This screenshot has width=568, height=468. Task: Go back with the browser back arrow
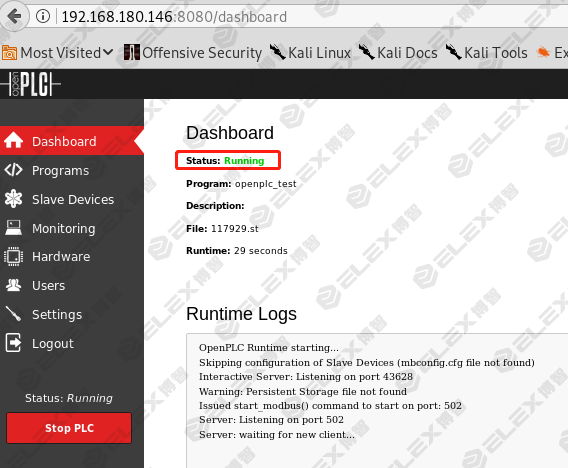coord(14,16)
